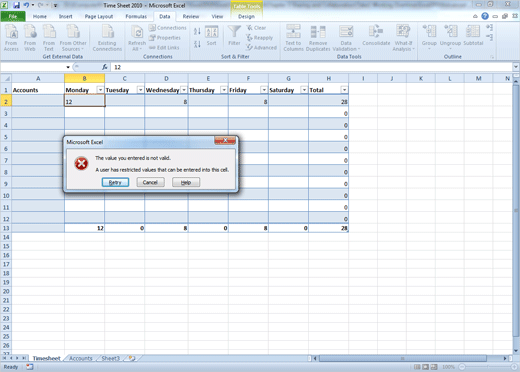This screenshot has width=520, height=372.
Task: Click the From Text import icon
Action: click(49, 38)
